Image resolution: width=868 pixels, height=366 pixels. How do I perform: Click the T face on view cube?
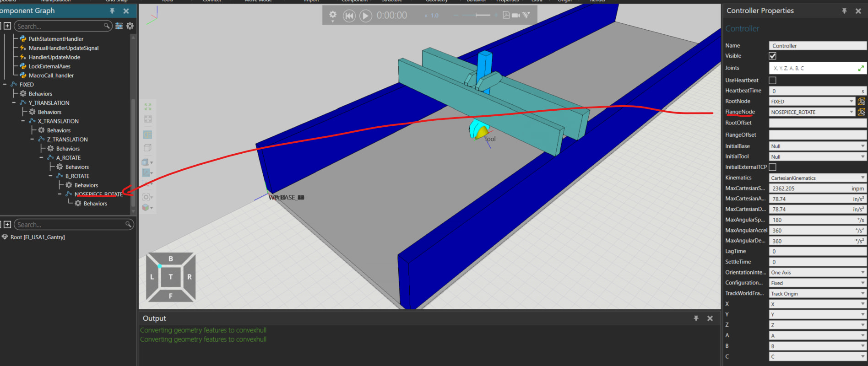tap(171, 277)
